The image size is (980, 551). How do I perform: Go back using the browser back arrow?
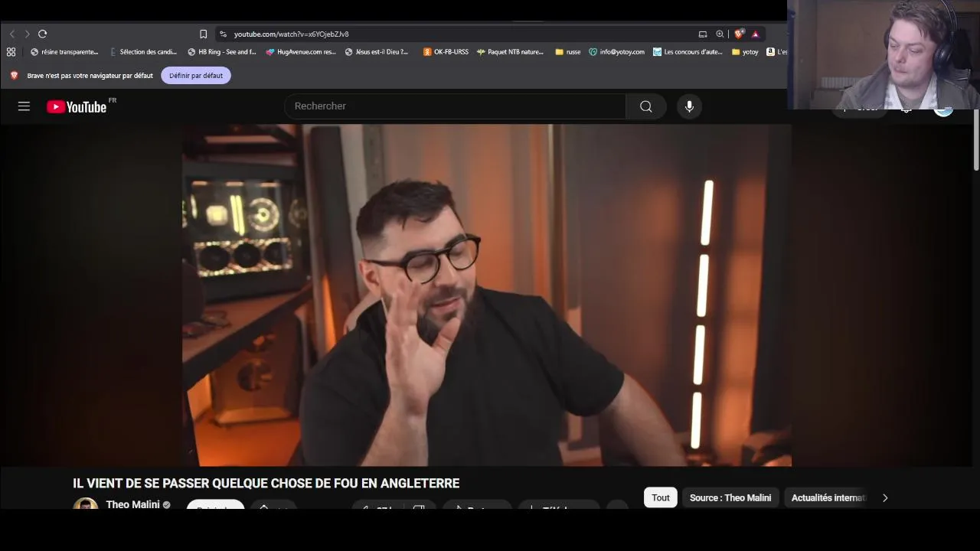click(12, 34)
